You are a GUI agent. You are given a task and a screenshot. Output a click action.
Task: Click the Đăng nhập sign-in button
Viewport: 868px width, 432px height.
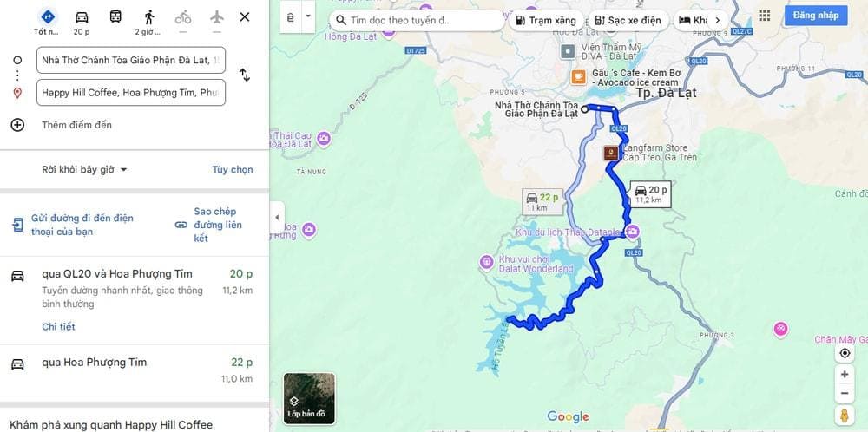pyautogui.click(x=816, y=16)
